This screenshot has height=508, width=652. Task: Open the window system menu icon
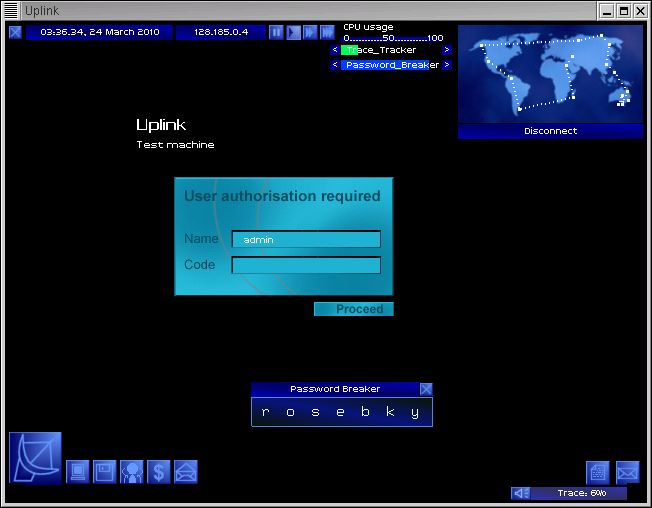[x=11, y=10]
